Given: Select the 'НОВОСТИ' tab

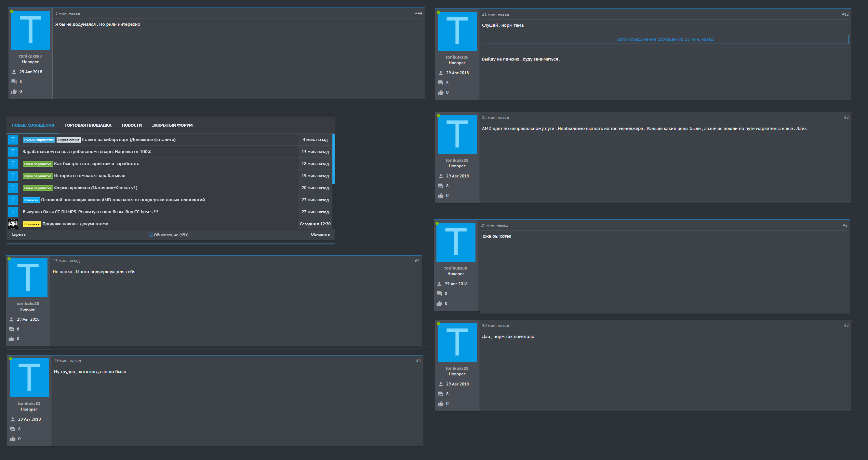Looking at the screenshot, I should [x=131, y=125].
